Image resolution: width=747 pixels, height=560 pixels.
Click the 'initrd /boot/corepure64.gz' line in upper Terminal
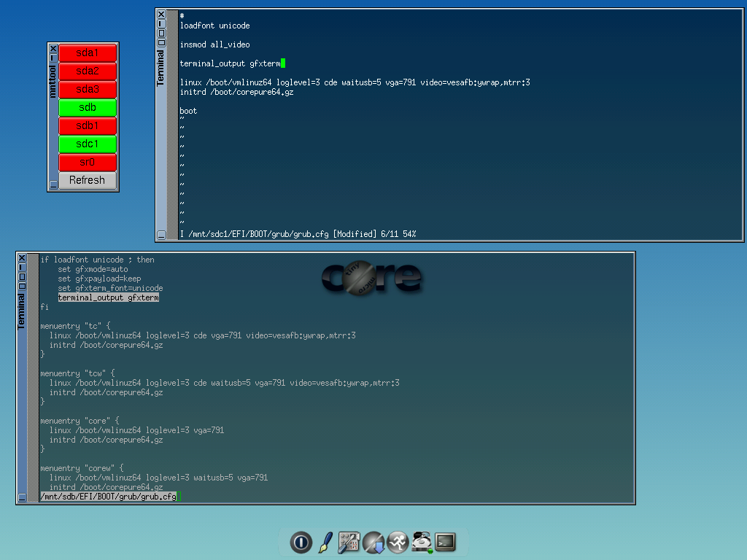coord(236,93)
